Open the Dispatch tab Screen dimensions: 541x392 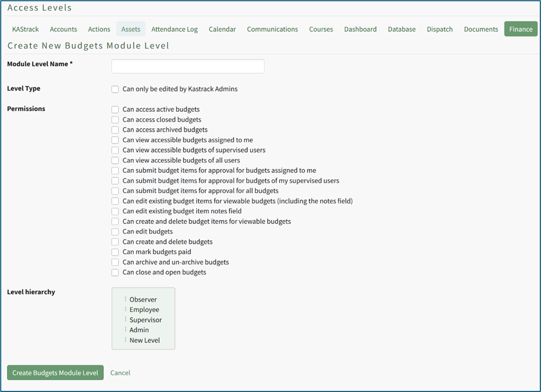click(439, 29)
